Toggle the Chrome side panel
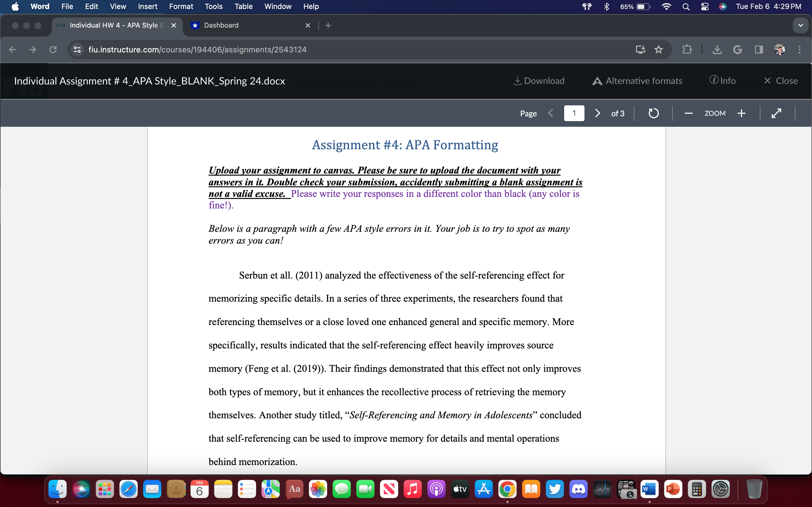 tap(758, 49)
